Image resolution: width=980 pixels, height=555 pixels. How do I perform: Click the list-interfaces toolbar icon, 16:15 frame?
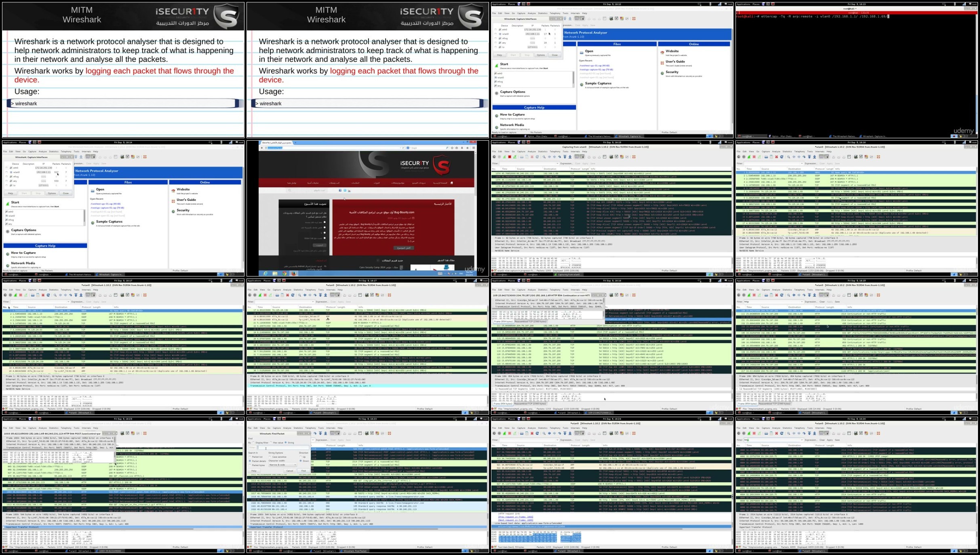(x=494, y=157)
